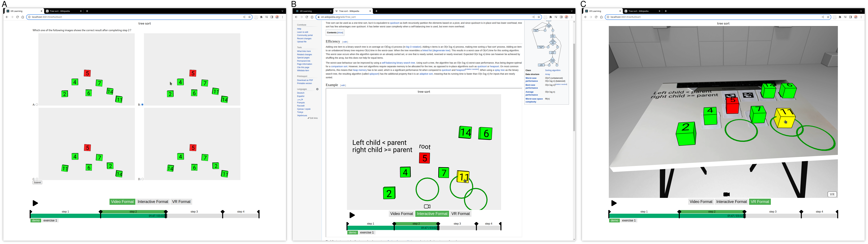Image resolution: width=868 pixels, height=244 pixels.
Task: Open the extensions puzzle icon in window A
Action: click(261, 17)
